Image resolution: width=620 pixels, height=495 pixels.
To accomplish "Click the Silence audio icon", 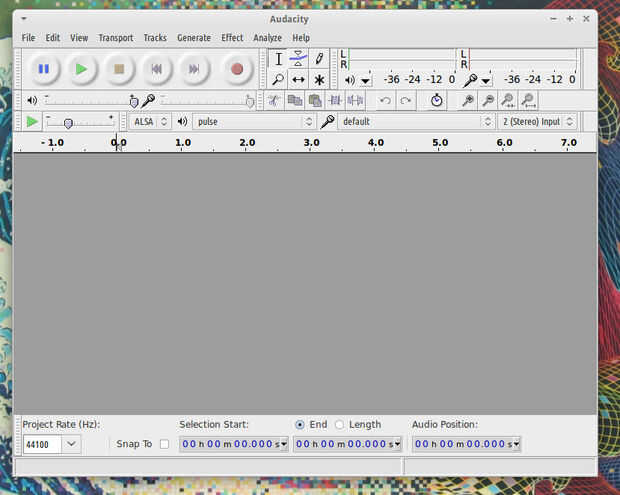I will 355,100.
